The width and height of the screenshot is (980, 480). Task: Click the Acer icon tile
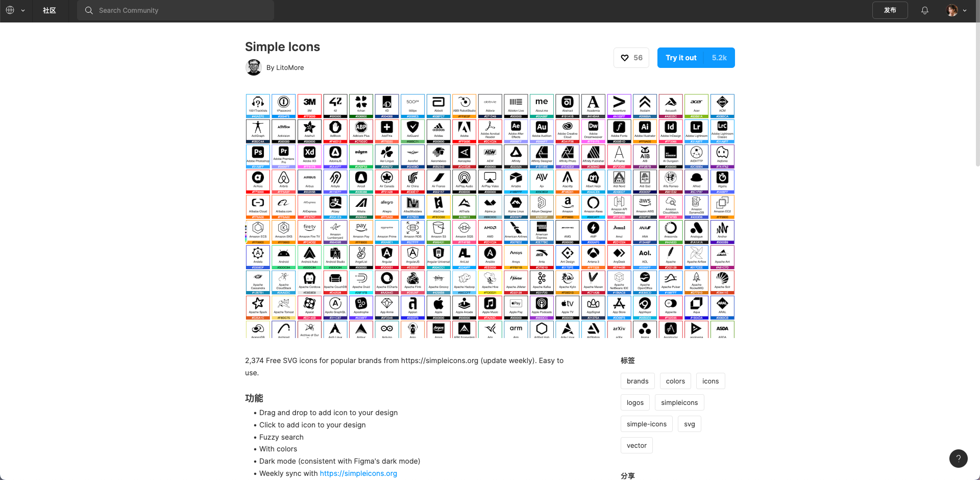pyautogui.click(x=697, y=106)
